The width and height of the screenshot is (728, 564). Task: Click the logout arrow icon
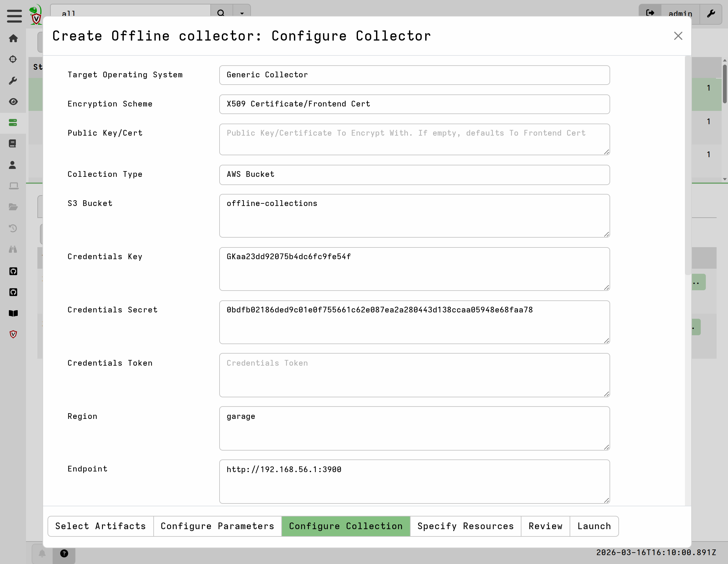[x=650, y=13]
